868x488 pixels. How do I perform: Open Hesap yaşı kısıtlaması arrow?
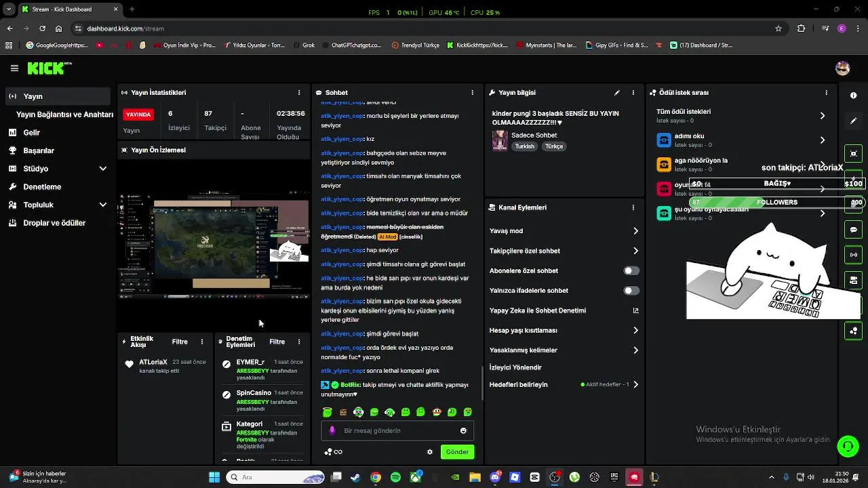[635, 330]
